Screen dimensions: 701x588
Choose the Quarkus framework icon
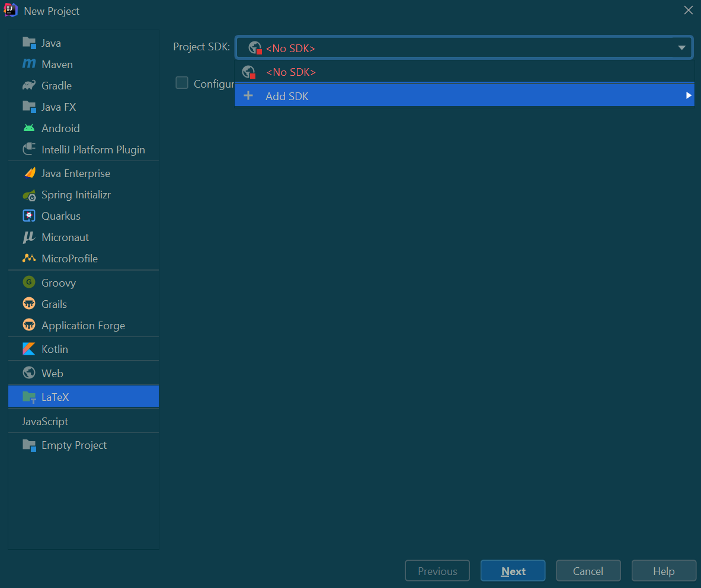tap(30, 216)
